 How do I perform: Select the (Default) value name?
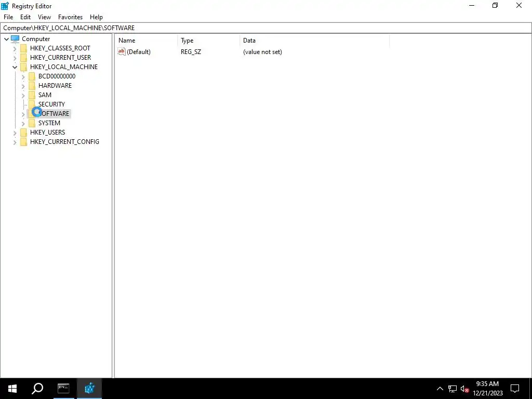(x=138, y=52)
